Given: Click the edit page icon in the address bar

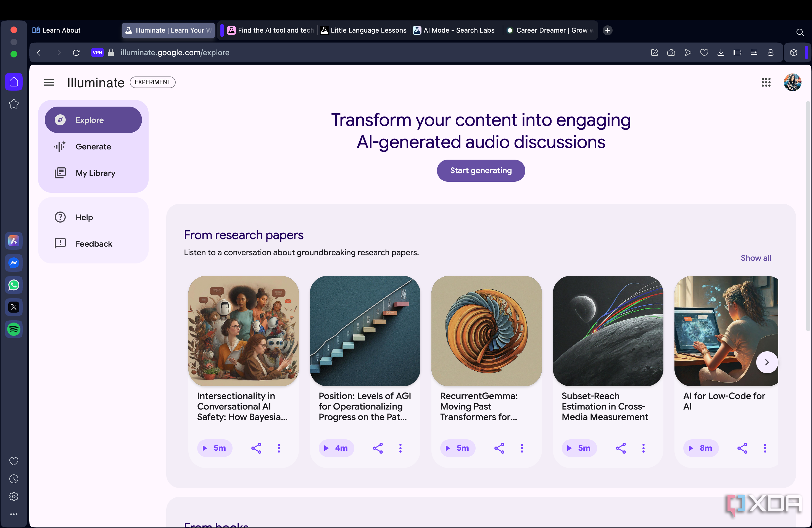Looking at the screenshot, I should (654, 52).
